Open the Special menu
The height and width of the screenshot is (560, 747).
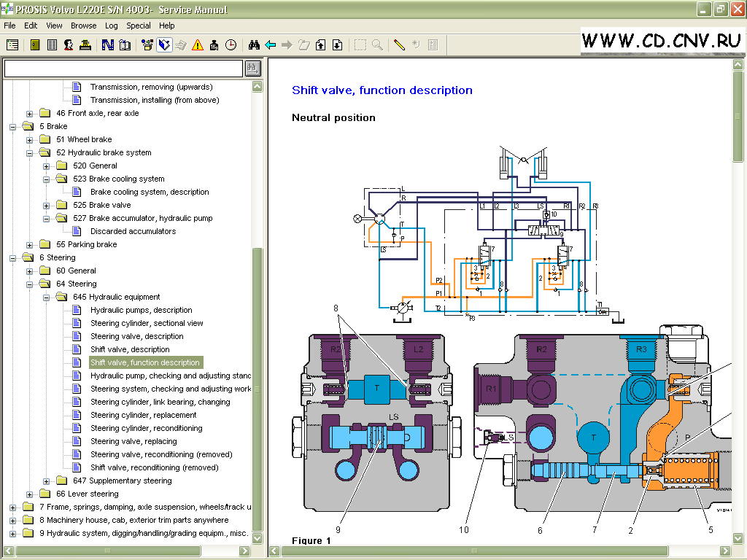(138, 26)
